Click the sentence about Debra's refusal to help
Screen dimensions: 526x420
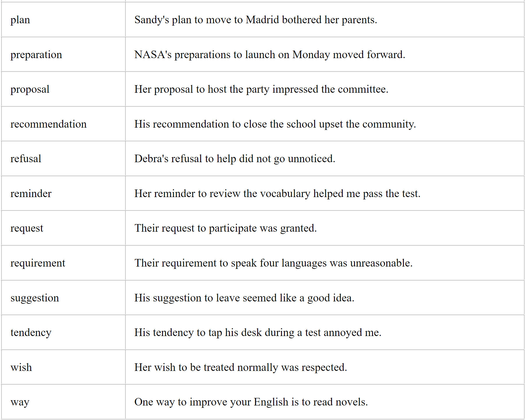pos(234,159)
